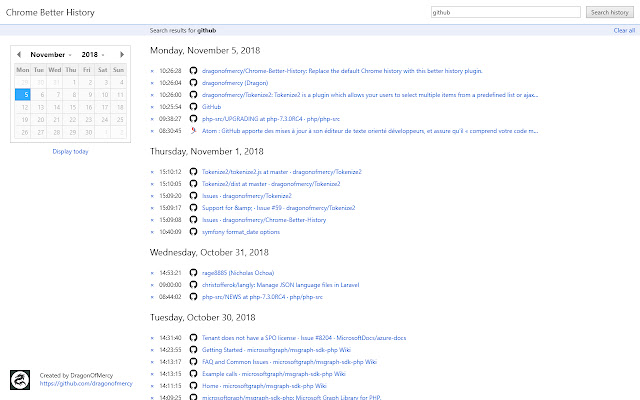Viewport: 640px width, 400px height.
Task: Delete the 15:10:12 history entry
Action: click(152, 172)
